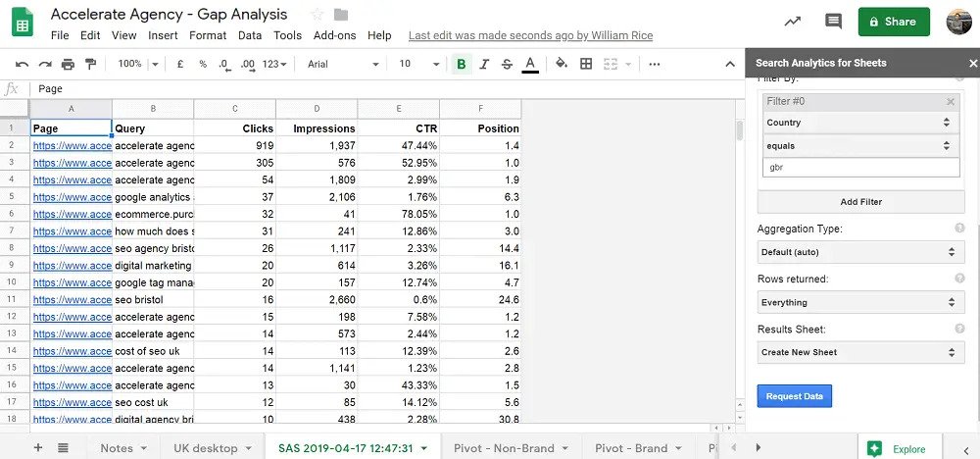The width and height of the screenshot is (980, 459).
Task: Open the Edit menu
Action: pyautogui.click(x=90, y=35)
